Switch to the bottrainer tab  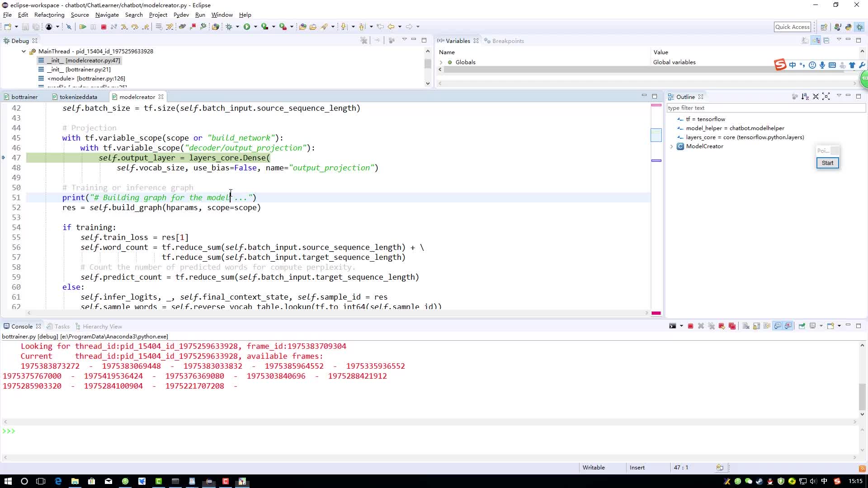24,97
